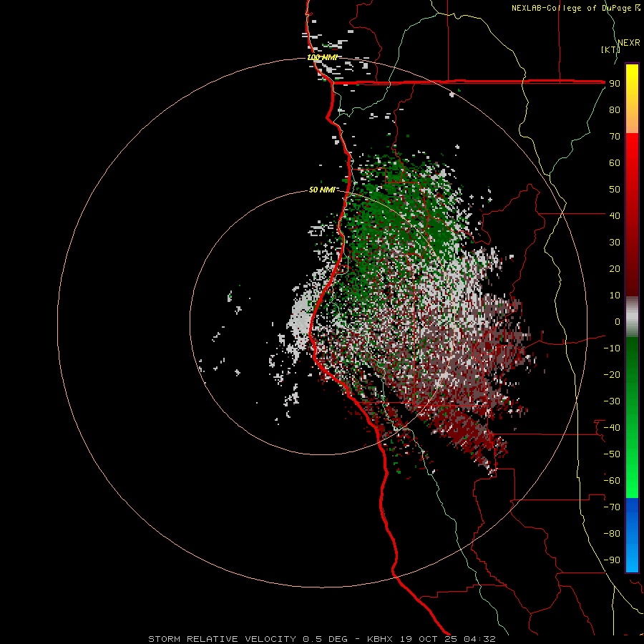Click the 20 knot scale label
Viewport: 644px width, 644px height.
(x=615, y=268)
